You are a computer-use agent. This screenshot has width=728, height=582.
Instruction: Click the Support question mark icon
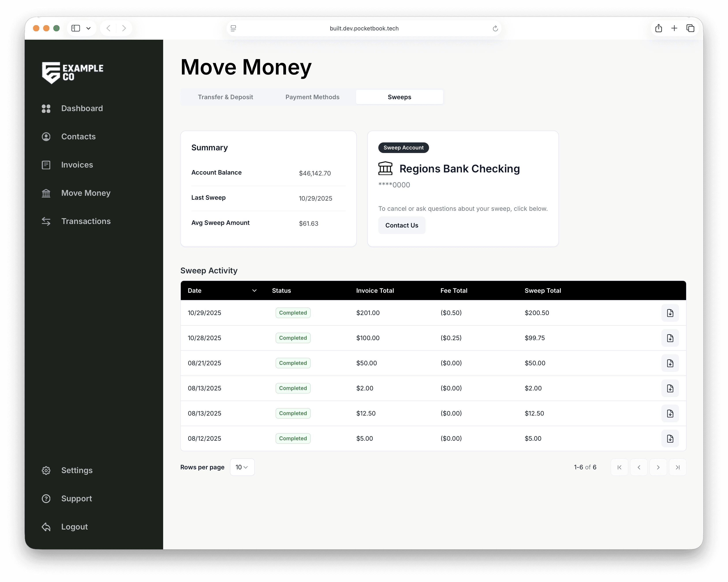46,499
